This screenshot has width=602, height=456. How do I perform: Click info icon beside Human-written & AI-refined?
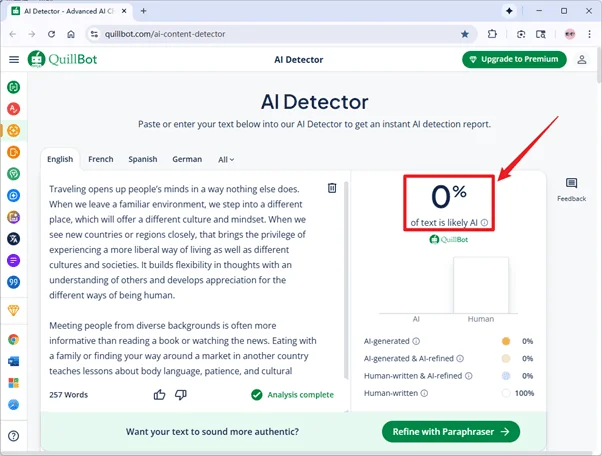tap(469, 376)
